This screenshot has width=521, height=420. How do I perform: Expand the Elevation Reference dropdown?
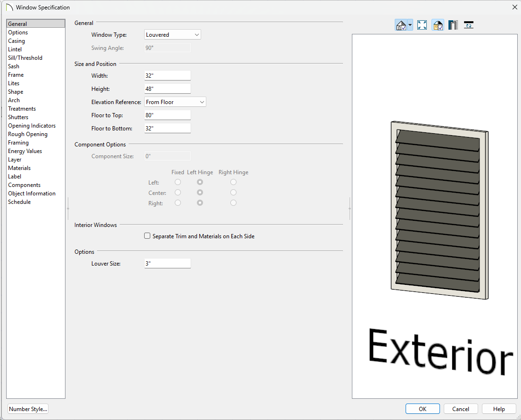[175, 102]
